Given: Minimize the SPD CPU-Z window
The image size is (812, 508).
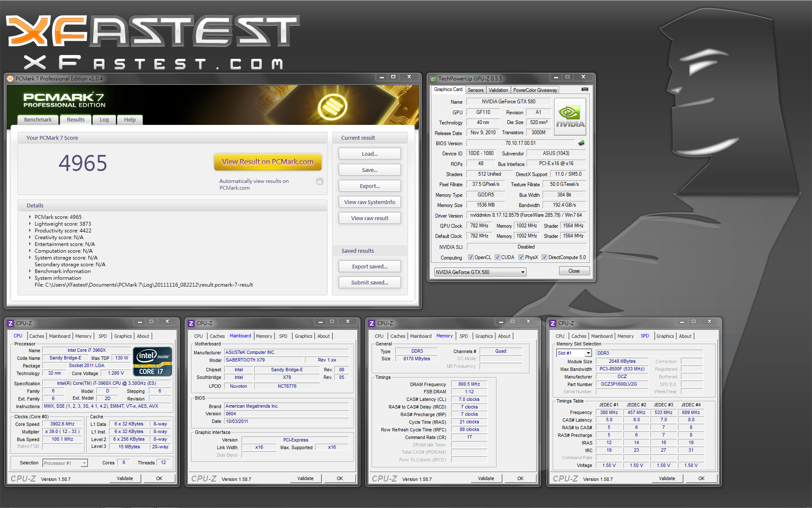Looking at the screenshot, I should (x=682, y=322).
